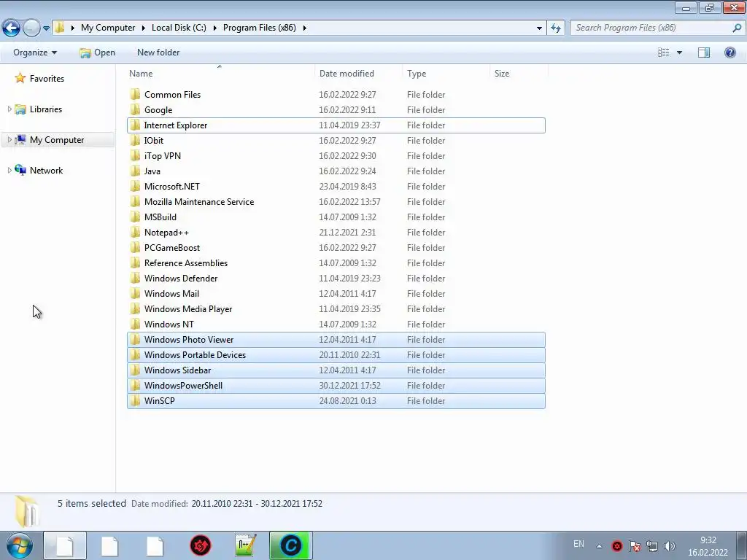Go back with the Back arrow button
This screenshot has width=747, height=560.
click(11, 28)
